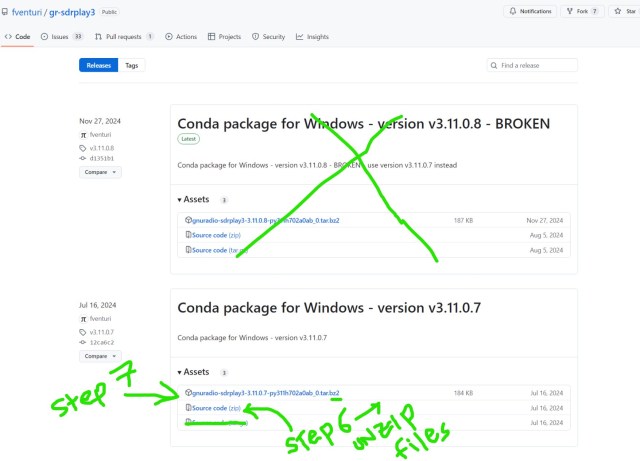The height and width of the screenshot is (461, 640).
Task: Download gnuradio-sdrplay3-3.11.0.8 tar.bz2 package
Action: click(x=266, y=220)
